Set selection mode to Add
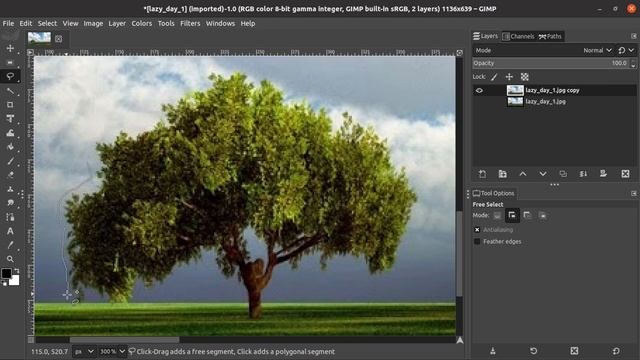 (512, 216)
